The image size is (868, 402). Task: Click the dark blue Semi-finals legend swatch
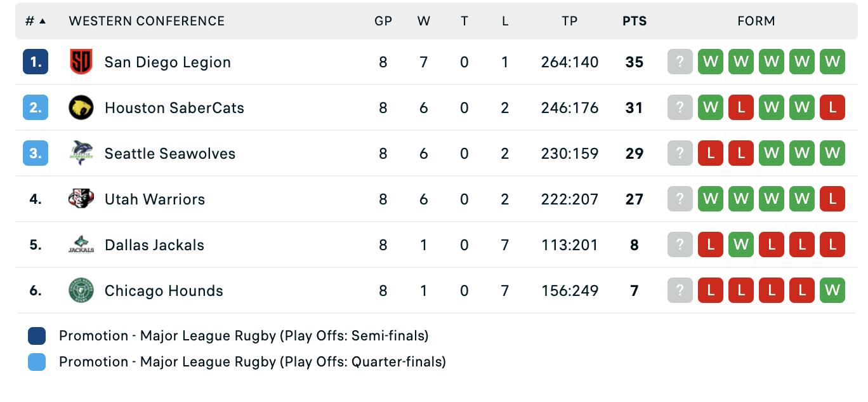click(37, 336)
